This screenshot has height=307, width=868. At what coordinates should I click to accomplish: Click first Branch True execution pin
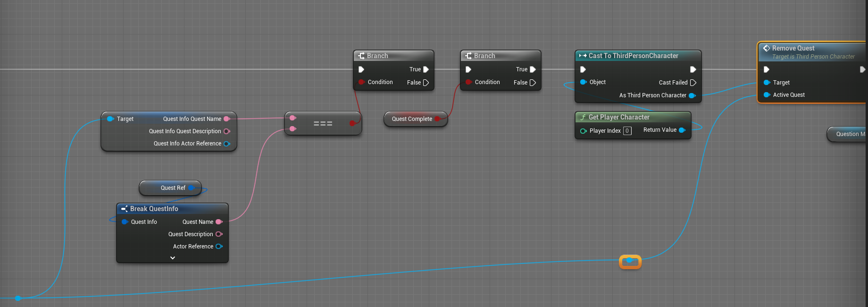[x=426, y=69]
